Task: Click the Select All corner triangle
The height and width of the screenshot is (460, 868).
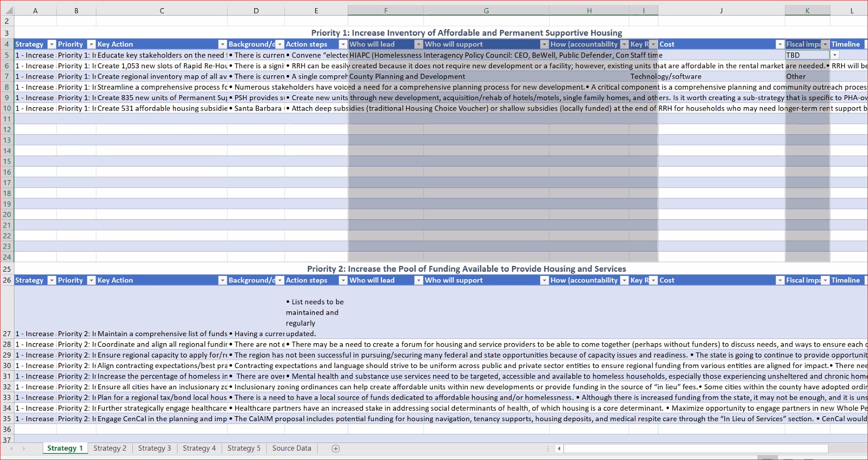Action: click(x=9, y=11)
